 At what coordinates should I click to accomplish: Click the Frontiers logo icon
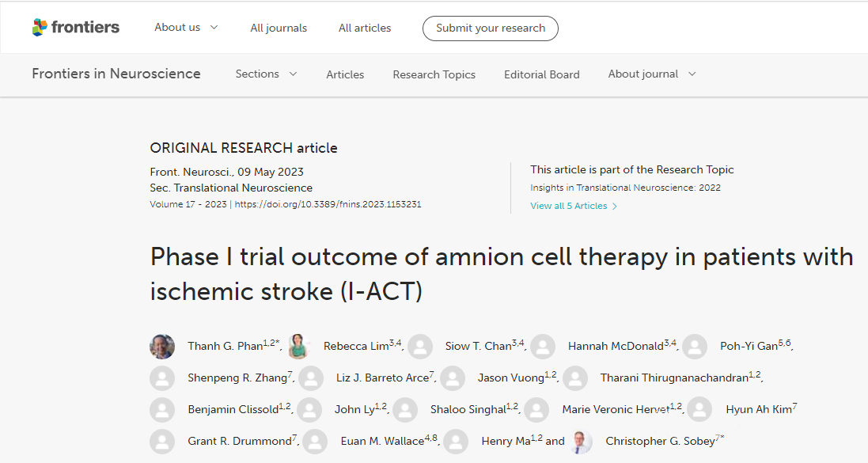pos(40,28)
